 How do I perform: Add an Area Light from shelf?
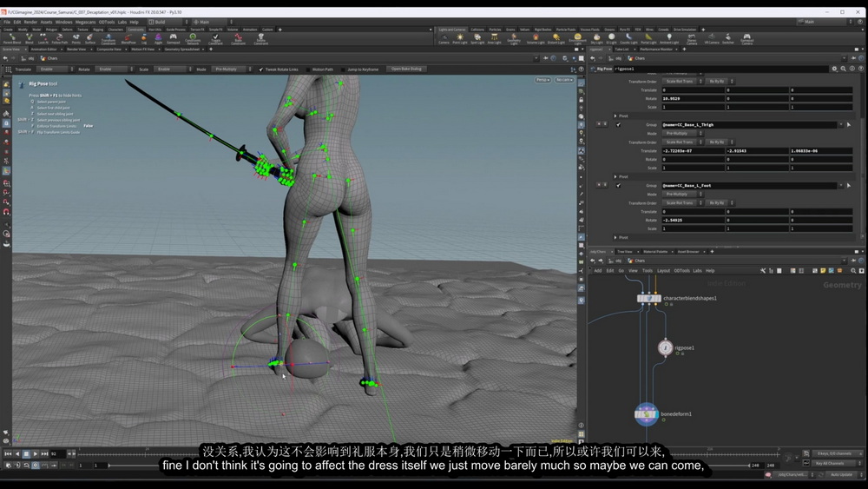click(495, 39)
